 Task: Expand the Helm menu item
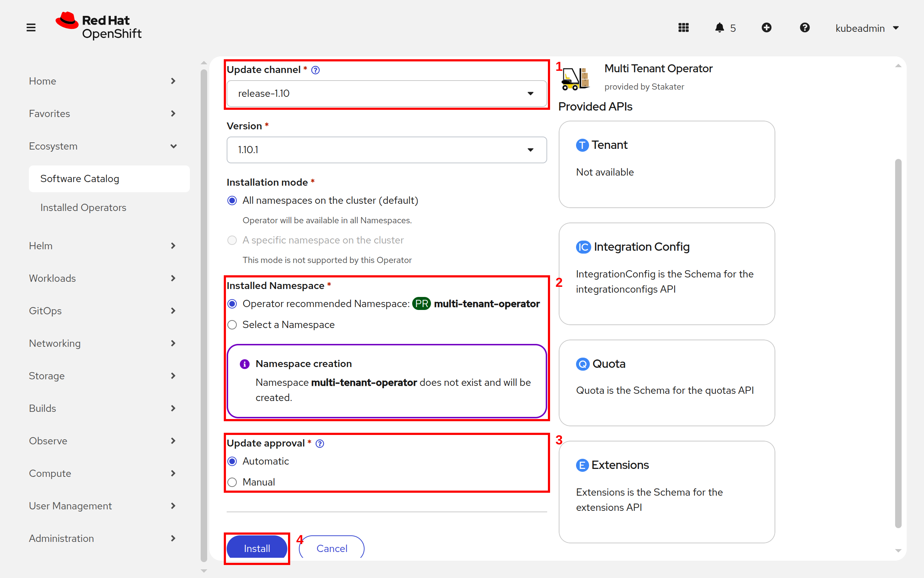103,246
